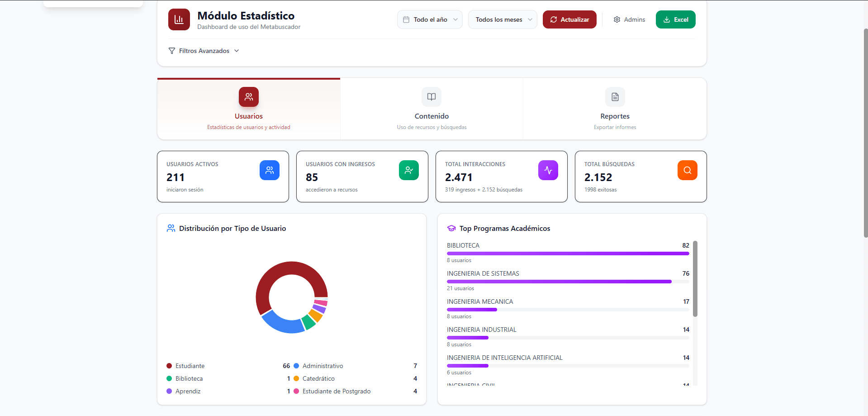868x416 pixels.
Task: Expand the Filtros Avanzados section
Action: pos(204,51)
